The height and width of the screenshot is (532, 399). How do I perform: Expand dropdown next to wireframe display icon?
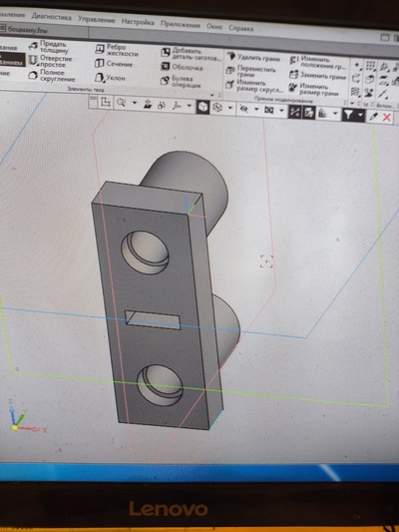click(x=230, y=108)
